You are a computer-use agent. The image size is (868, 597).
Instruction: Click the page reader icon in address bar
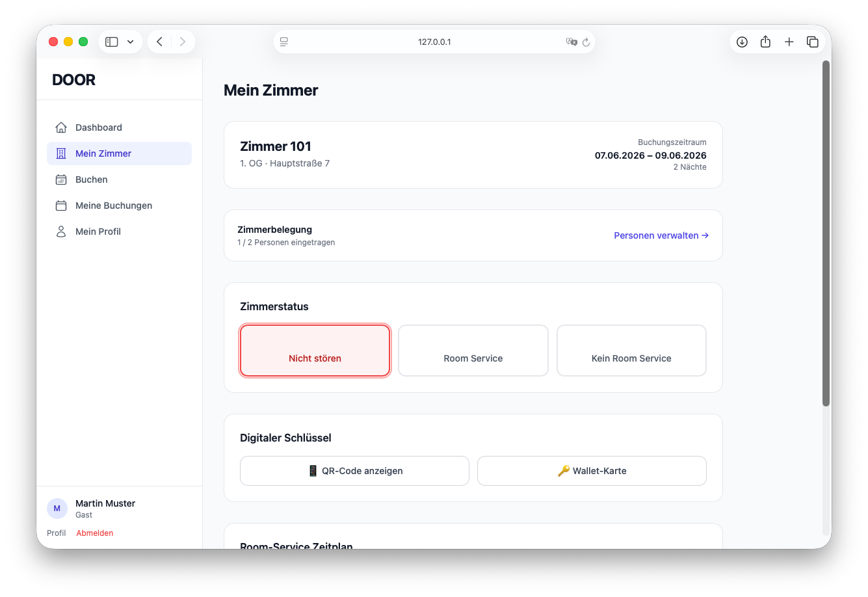pos(284,42)
